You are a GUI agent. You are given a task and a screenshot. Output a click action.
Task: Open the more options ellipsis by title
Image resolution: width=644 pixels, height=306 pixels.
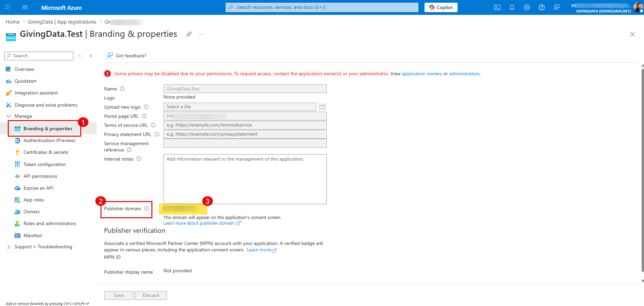click(x=201, y=34)
